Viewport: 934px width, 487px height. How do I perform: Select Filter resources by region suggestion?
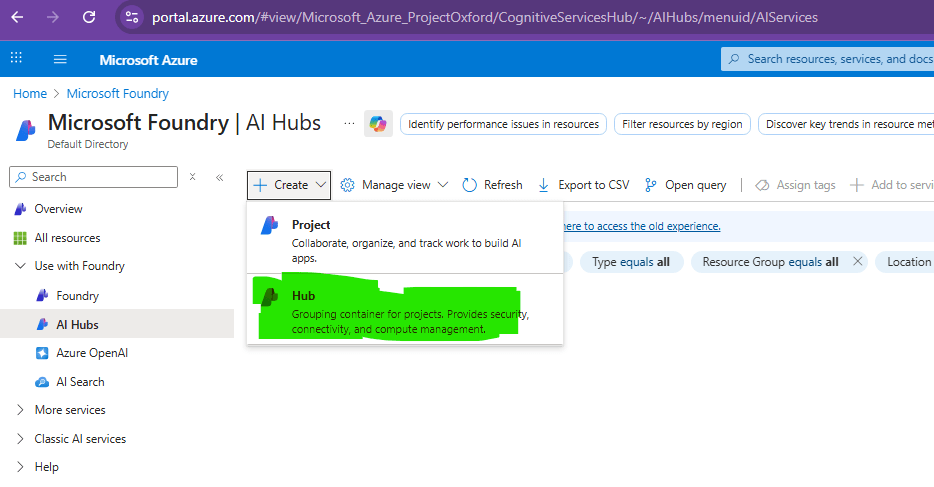(682, 124)
